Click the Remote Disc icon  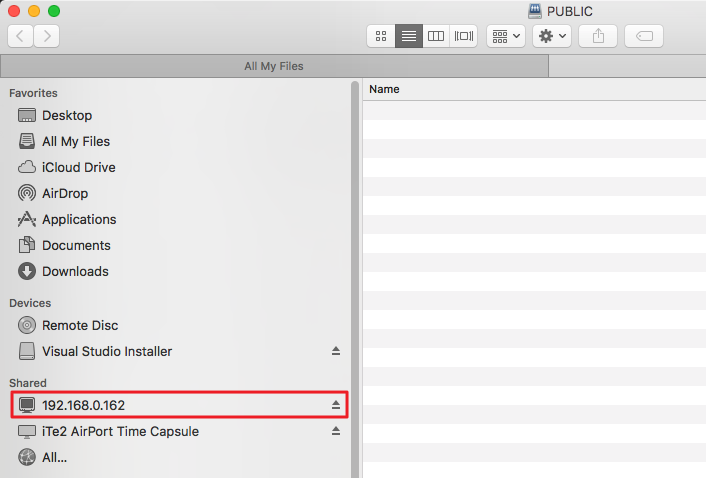pyautogui.click(x=27, y=325)
